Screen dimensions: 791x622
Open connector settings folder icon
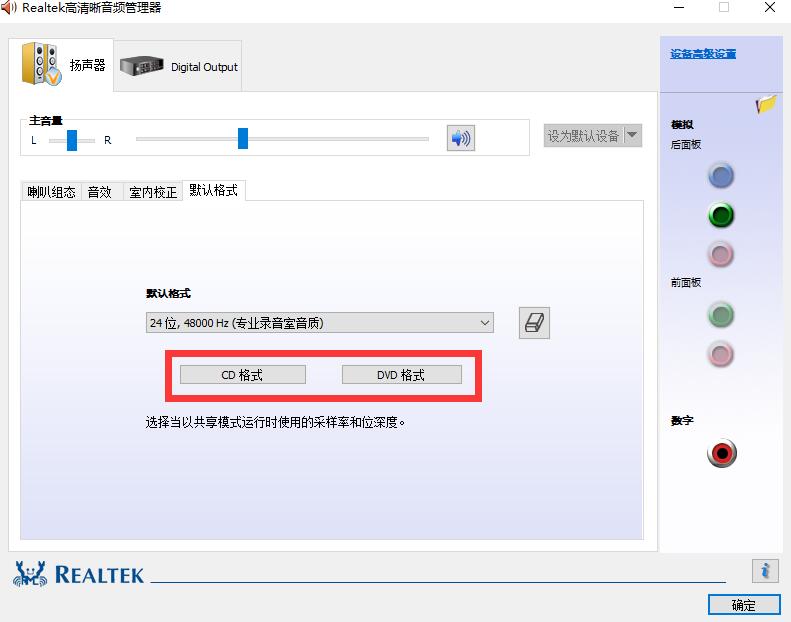[x=765, y=104]
